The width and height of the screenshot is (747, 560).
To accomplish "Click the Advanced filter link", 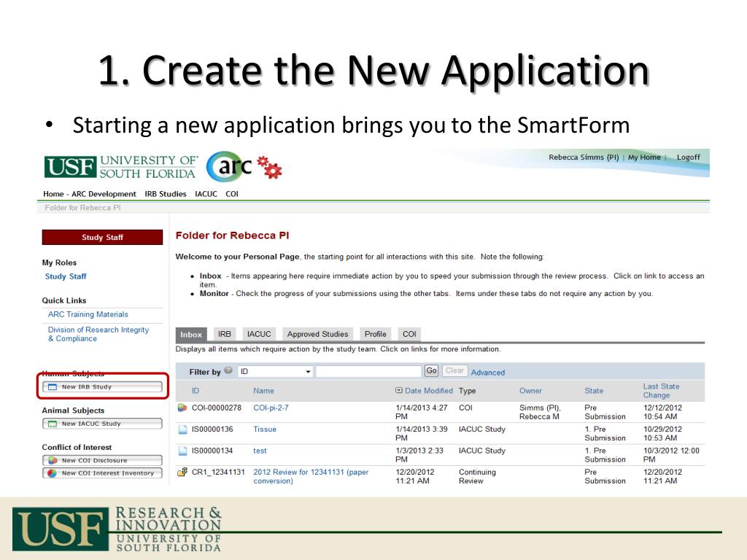I will point(488,372).
